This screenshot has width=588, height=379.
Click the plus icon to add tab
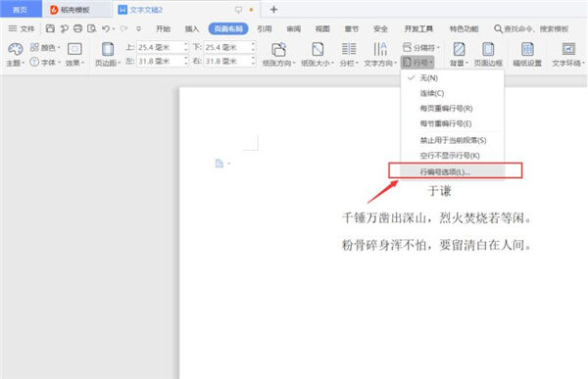(x=273, y=10)
